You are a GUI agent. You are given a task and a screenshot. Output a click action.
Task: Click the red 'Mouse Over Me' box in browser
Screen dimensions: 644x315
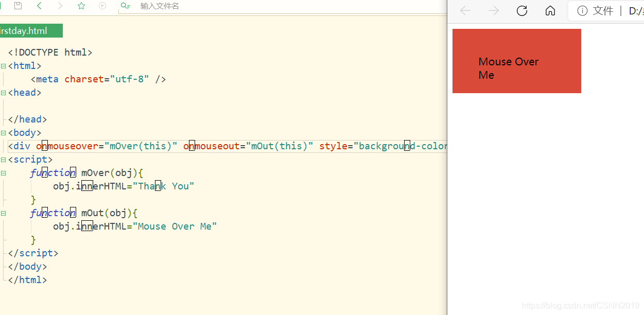[517, 61]
